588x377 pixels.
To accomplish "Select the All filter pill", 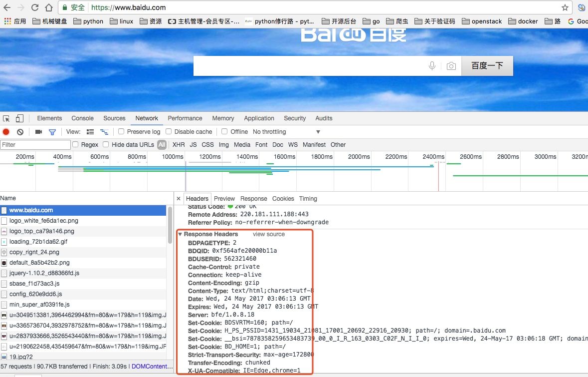I will point(162,145).
